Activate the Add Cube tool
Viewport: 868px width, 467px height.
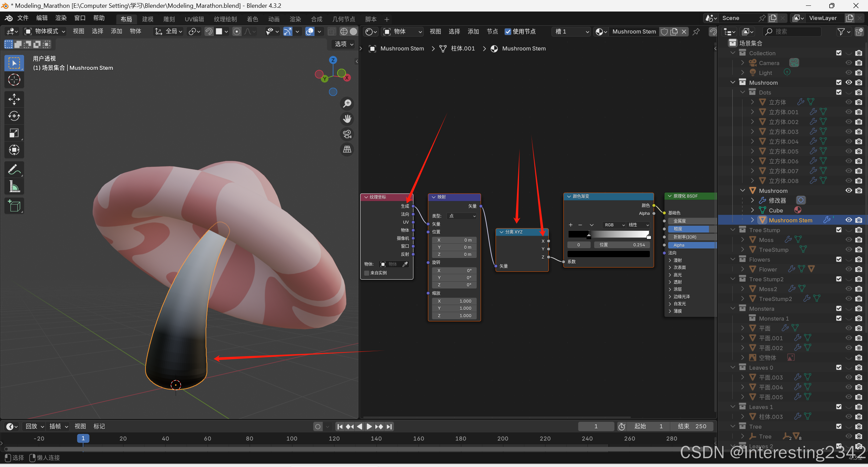click(x=14, y=206)
